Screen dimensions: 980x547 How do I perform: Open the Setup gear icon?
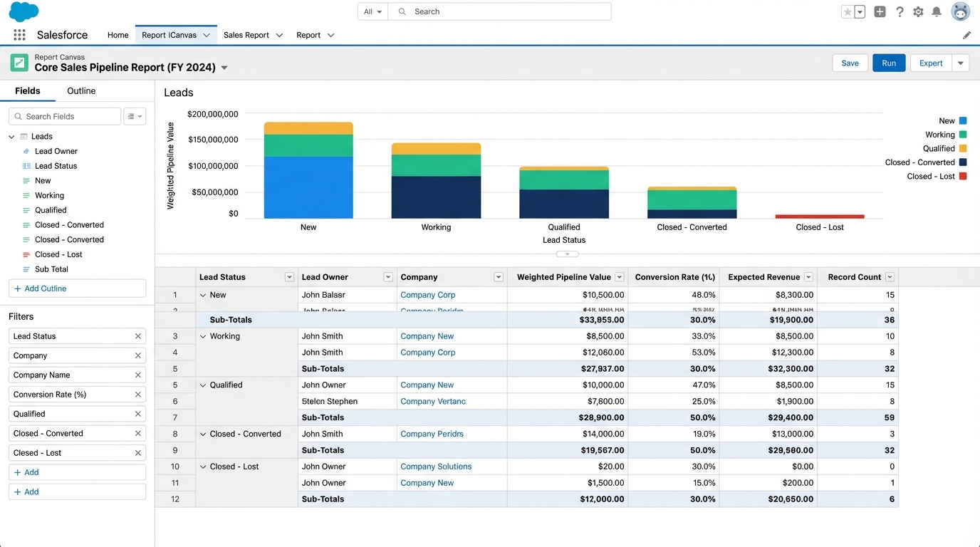click(918, 11)
